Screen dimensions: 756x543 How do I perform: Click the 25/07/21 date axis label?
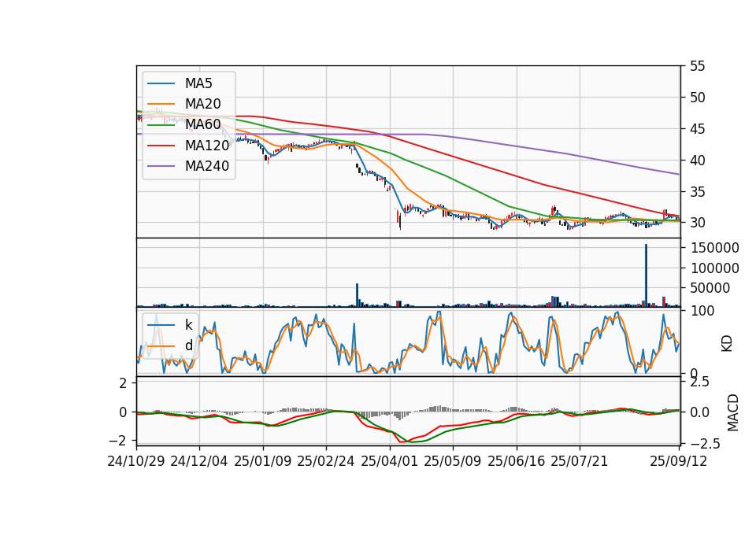[580, 461]
